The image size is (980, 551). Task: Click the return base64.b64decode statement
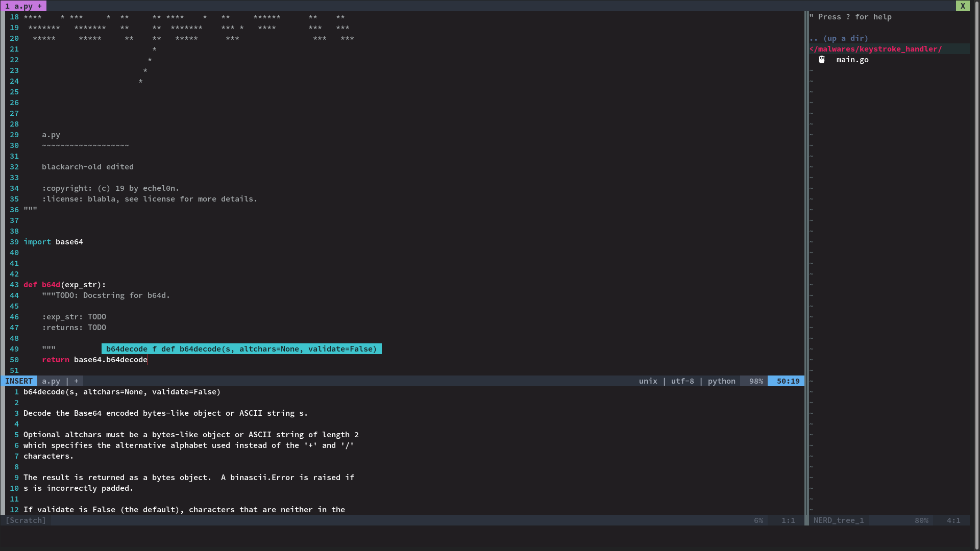coord(94,360)
